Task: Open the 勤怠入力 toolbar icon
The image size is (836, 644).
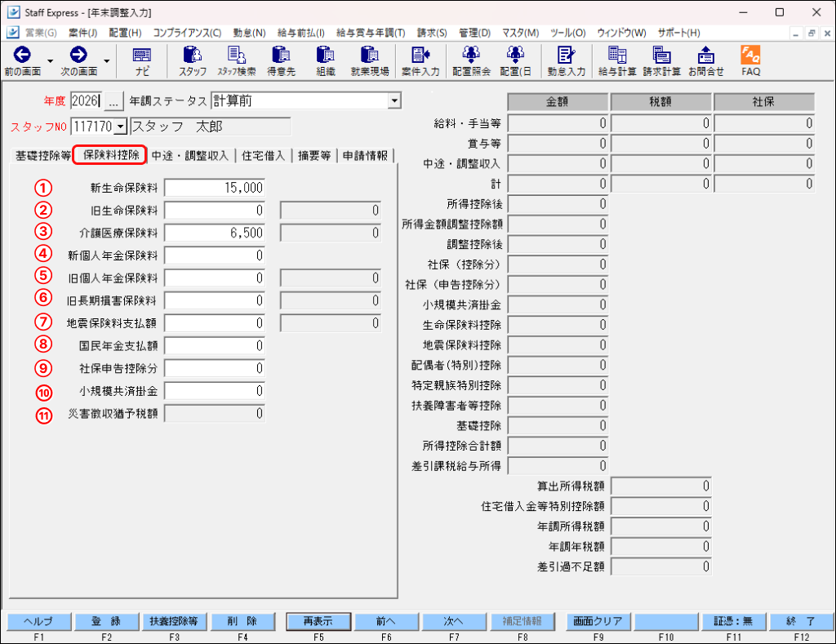Action: click(566, 60)
